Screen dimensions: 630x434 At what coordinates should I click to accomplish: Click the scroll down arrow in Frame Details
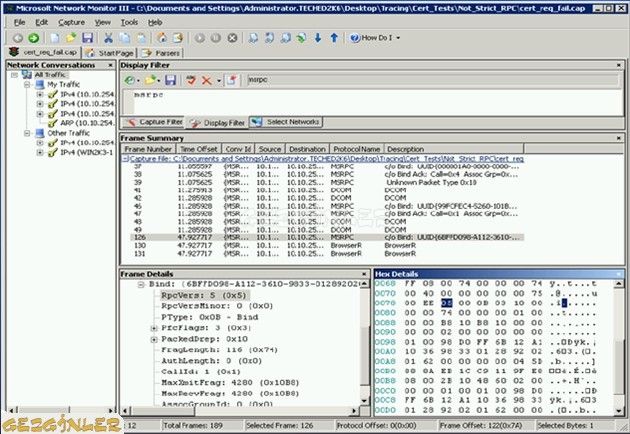coord(364,400)
